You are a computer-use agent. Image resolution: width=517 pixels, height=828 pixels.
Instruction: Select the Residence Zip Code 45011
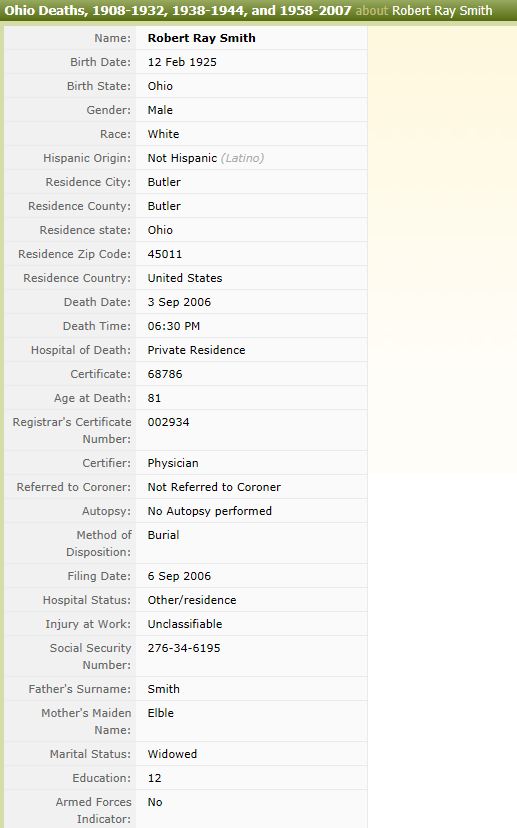click(165, 254)
